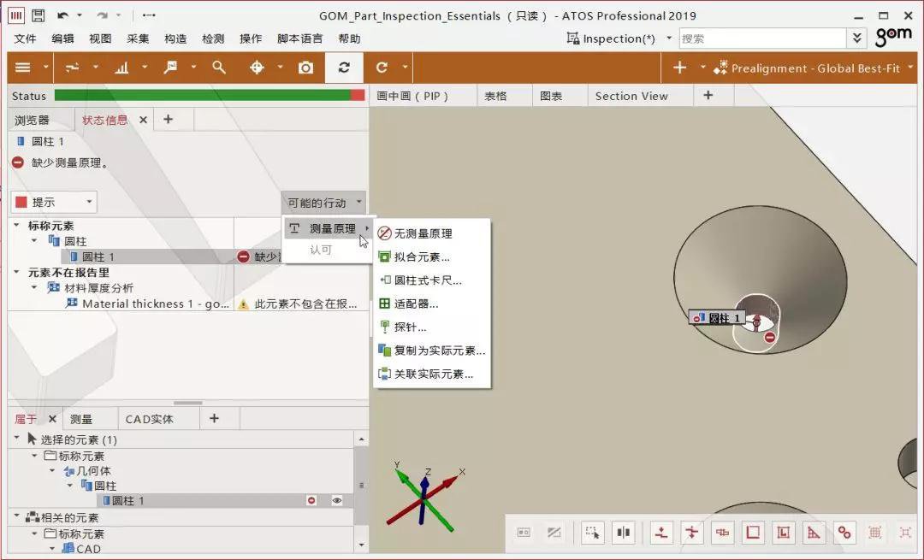
Task: Open the 可能的行动 dropdown
Action: click(323, 203)
